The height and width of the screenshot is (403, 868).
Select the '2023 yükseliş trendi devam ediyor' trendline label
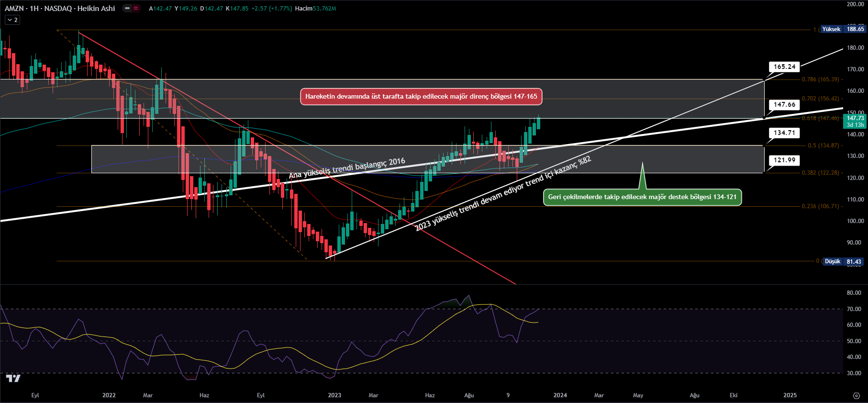point(503,193)
